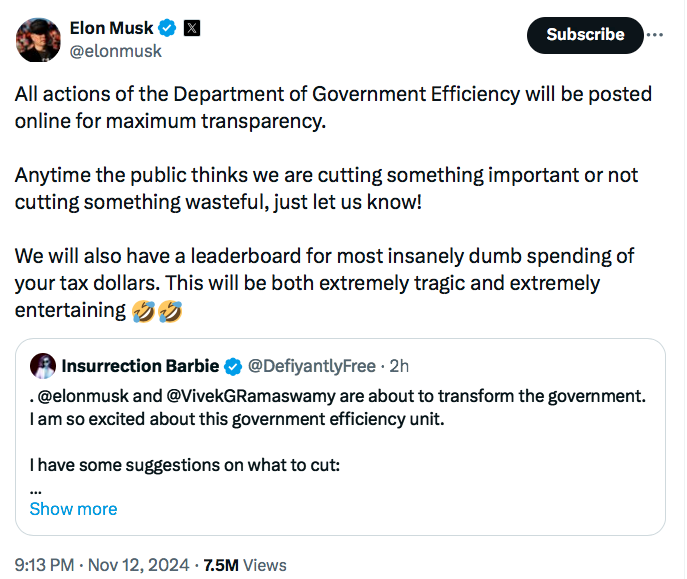Expand quoted post with Show more
687x579 pixels.
73,509
